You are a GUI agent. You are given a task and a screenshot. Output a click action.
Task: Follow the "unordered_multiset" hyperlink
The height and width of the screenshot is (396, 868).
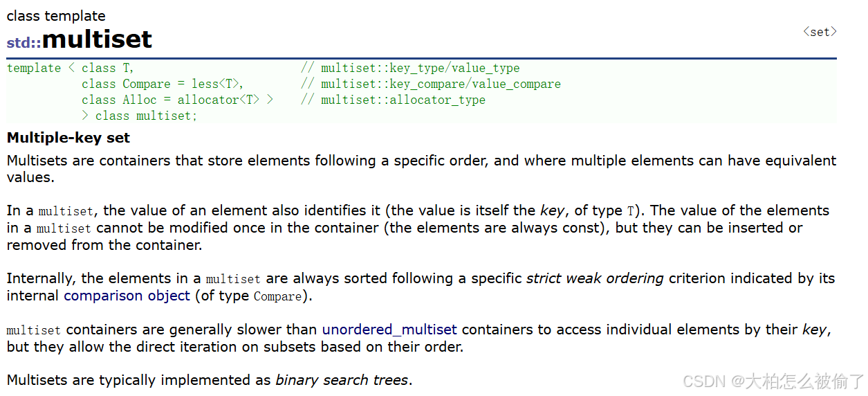point(389,330)
